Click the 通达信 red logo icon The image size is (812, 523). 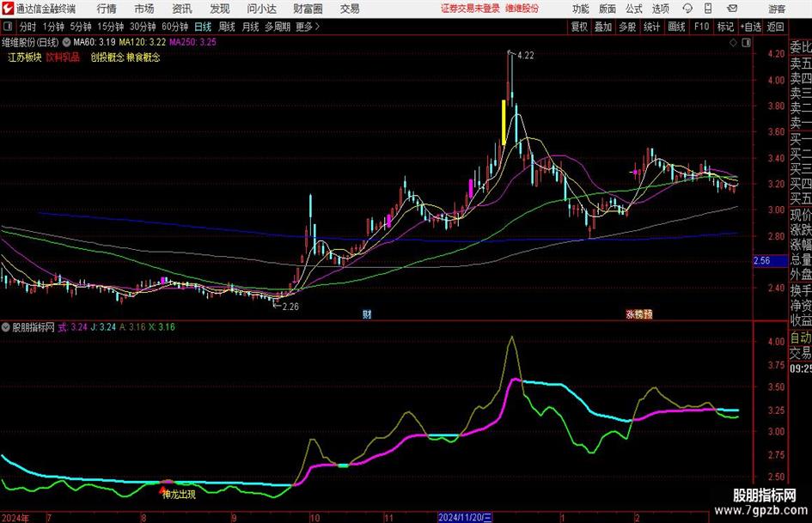pyautogui.click(x=8, y=9)
